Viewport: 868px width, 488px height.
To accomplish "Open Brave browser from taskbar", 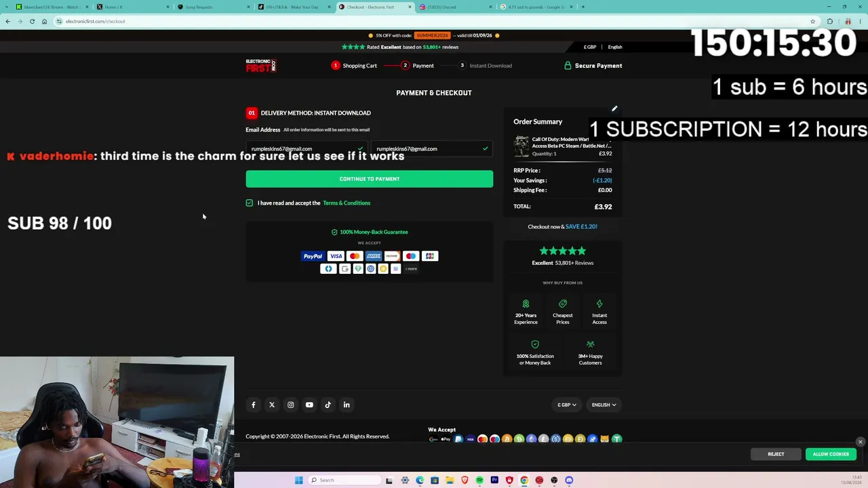I will point(465,481).
